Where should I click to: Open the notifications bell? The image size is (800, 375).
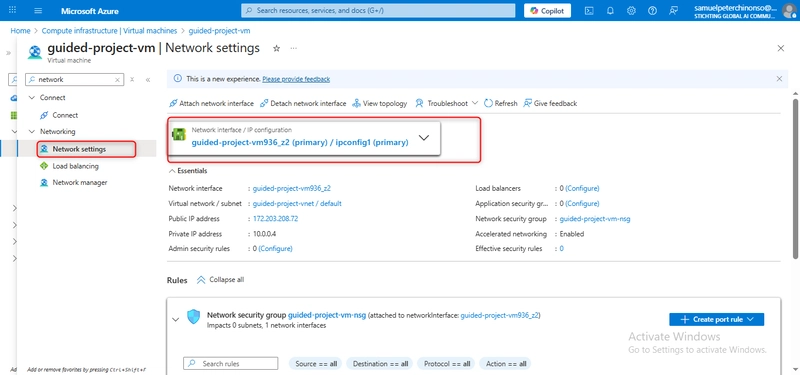(x=610, y=10)
